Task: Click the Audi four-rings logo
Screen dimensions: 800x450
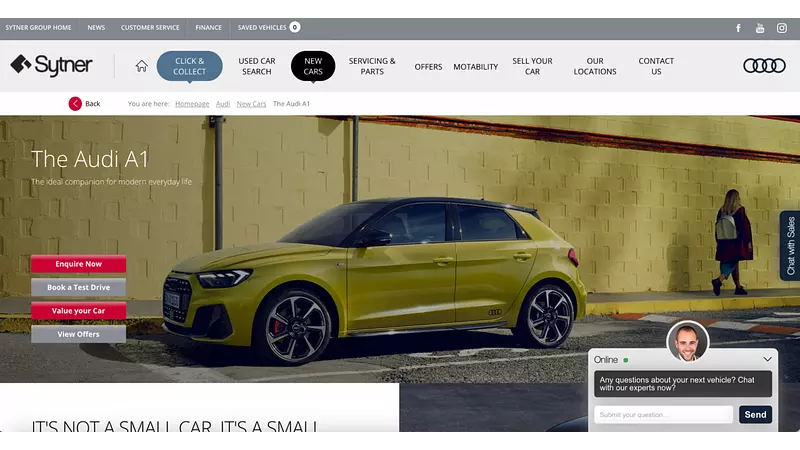Action: tap(764, 65)
